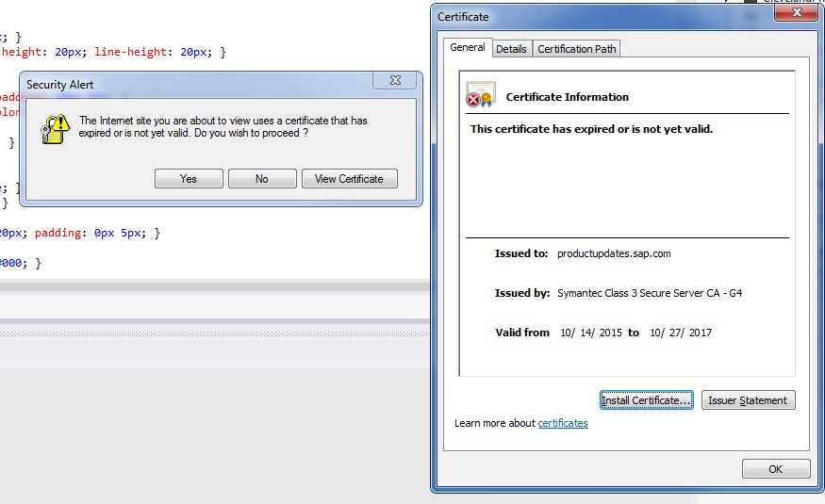Click the Certificate Information heading
The height and width of the screenshot is (504, 825).
tap(568, 97)
